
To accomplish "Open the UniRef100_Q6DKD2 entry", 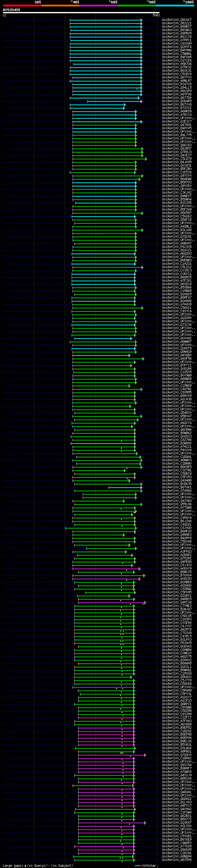I will pyautogui.click(x=177, y=799).
